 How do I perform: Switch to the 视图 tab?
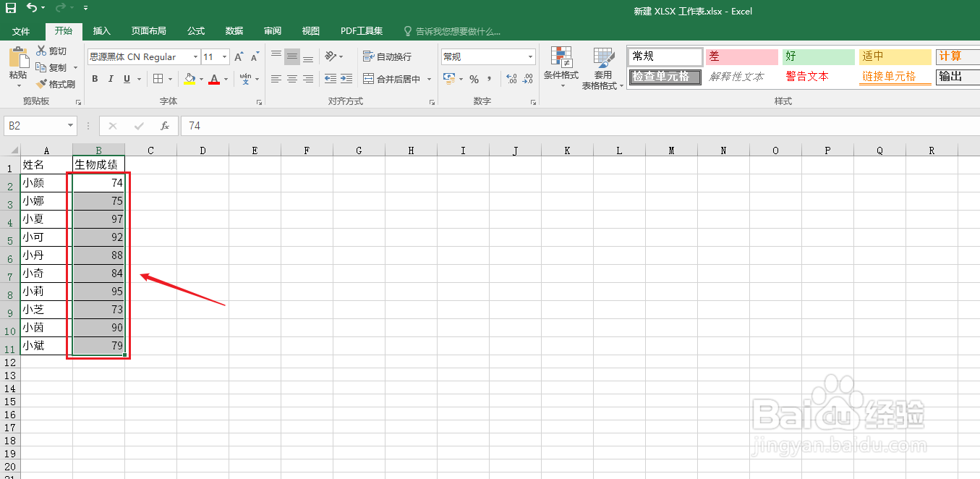click(311, 31)
